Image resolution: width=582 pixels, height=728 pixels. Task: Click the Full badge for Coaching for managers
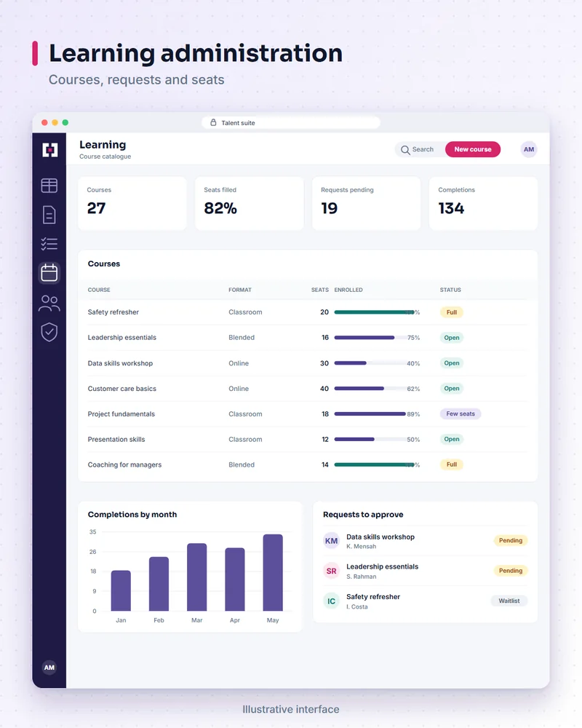coord(452,464)
